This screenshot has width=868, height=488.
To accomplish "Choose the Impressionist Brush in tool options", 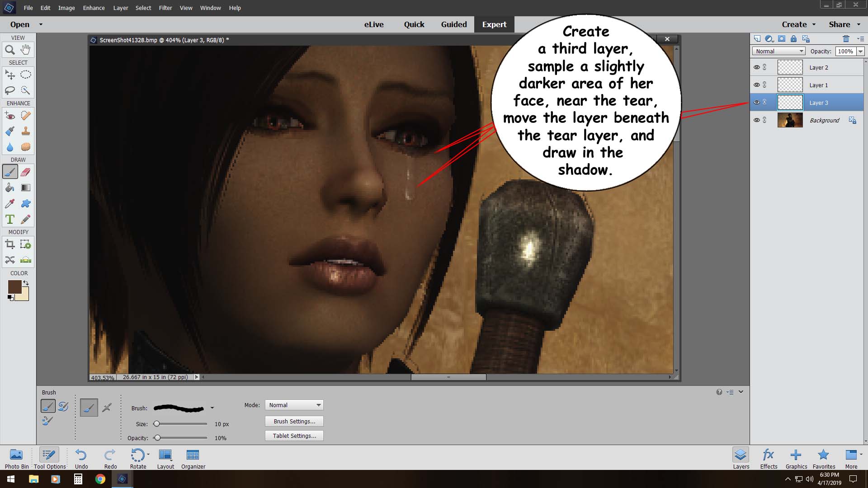I will 63,406.
